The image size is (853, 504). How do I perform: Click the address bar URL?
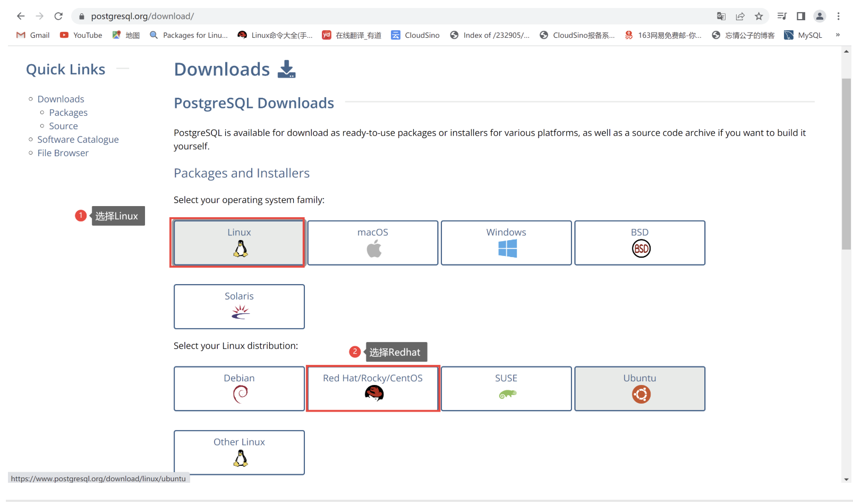tap(142, 16)
